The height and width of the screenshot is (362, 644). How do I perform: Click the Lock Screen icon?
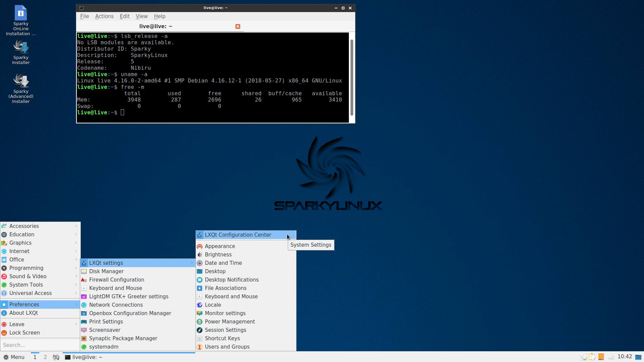(4, 333)
